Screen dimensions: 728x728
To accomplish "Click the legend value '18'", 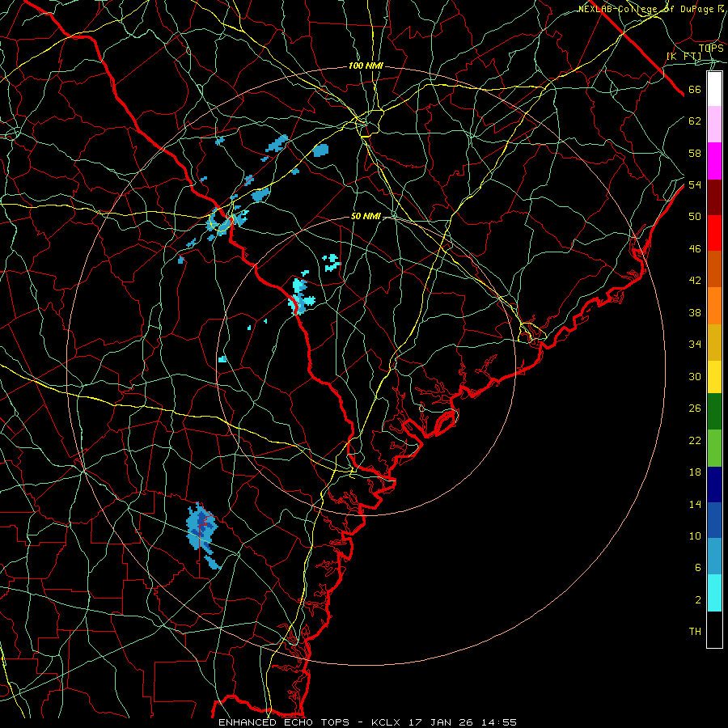I will click(695, 472).
